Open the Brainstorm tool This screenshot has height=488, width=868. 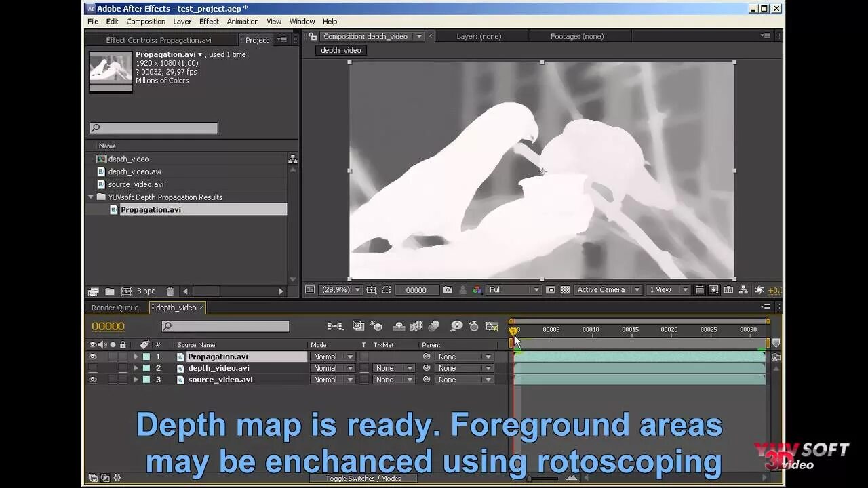pyautogui.click(x=456, y=326)
